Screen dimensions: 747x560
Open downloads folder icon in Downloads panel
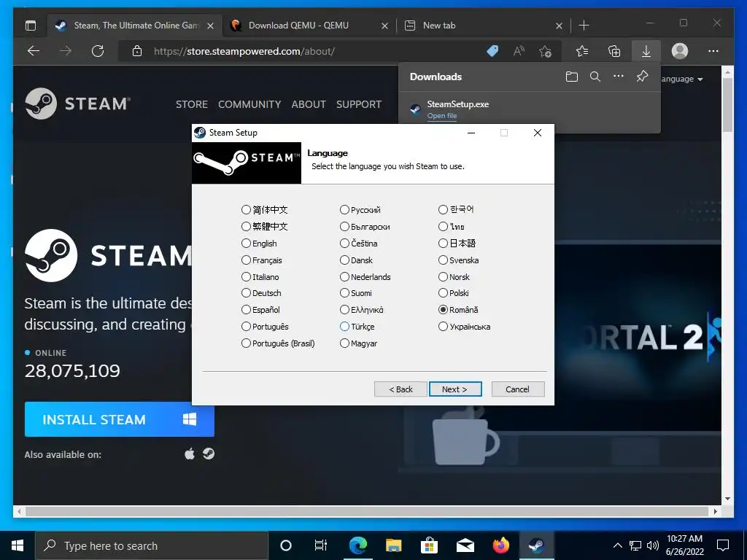pos(572,77)
